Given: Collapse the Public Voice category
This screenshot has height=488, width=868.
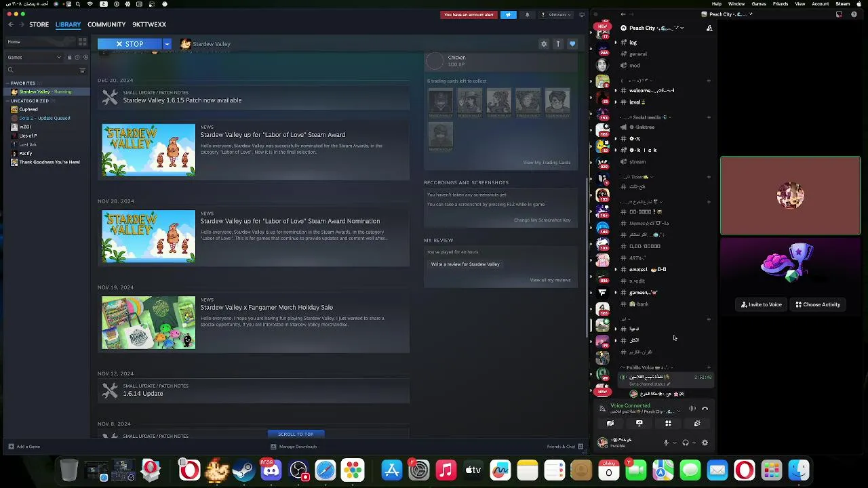Looking at the screenshot, I should point(646,367).
